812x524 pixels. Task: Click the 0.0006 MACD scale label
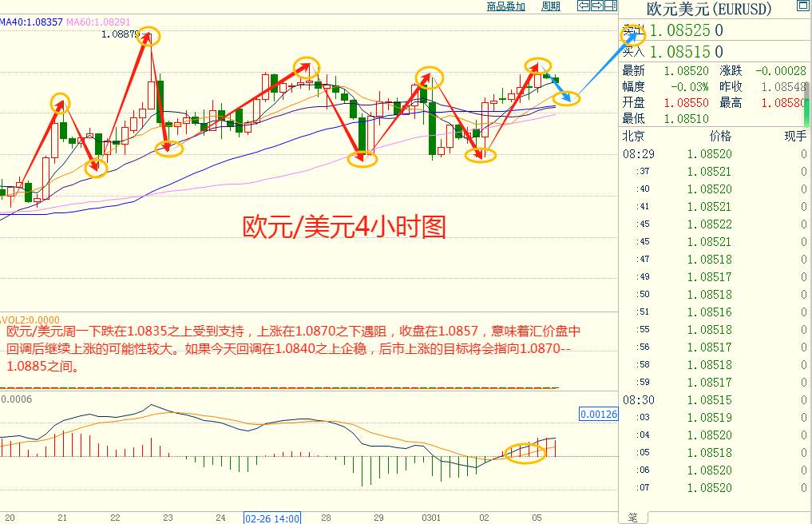17,399
